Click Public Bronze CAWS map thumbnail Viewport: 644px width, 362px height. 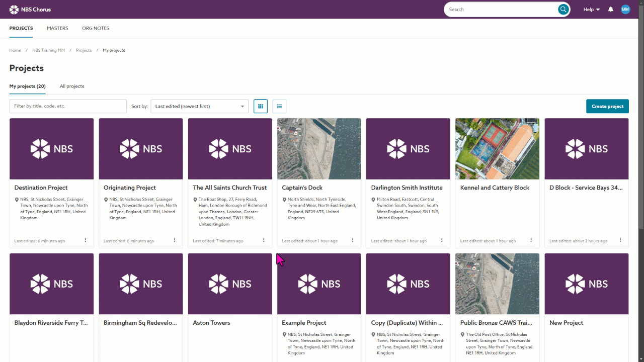click(497, 284)
